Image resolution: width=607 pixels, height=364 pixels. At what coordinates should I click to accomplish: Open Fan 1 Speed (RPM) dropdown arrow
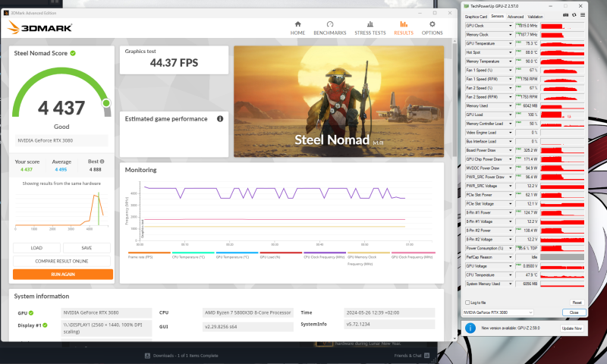(510, 79)
